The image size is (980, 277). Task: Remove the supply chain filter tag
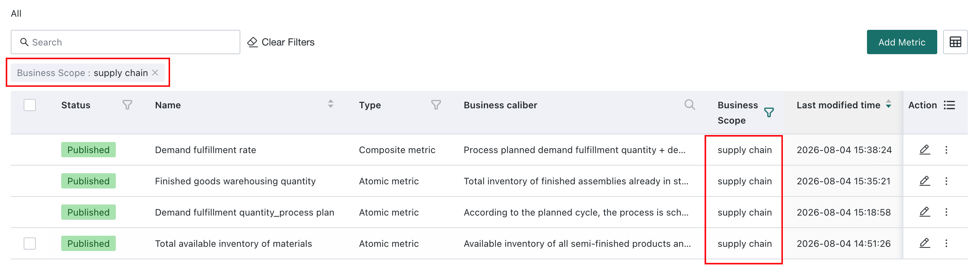pos(155,73)
